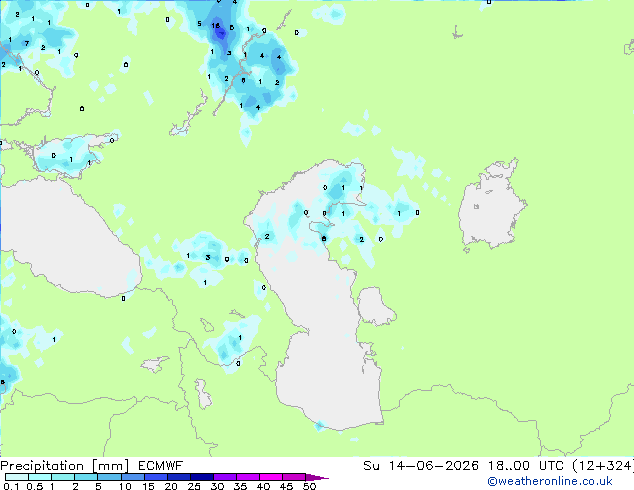Click the legend label '0.5'
The image size is (634, 490).
coord(35,486)
